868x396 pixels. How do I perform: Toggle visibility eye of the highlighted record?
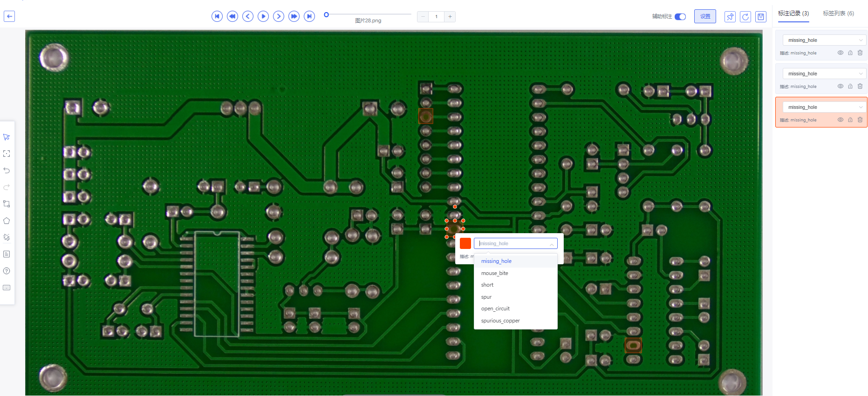841,120
